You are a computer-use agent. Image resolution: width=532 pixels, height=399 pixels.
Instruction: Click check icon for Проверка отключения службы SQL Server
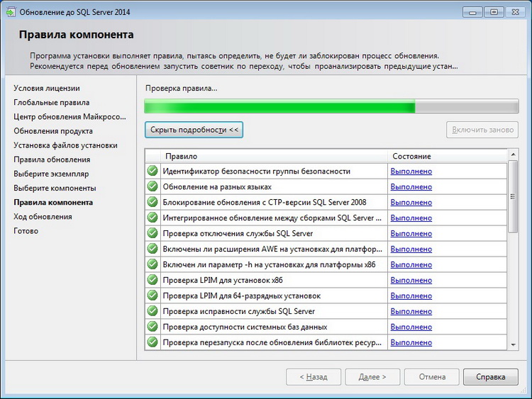tap(153, 233)
